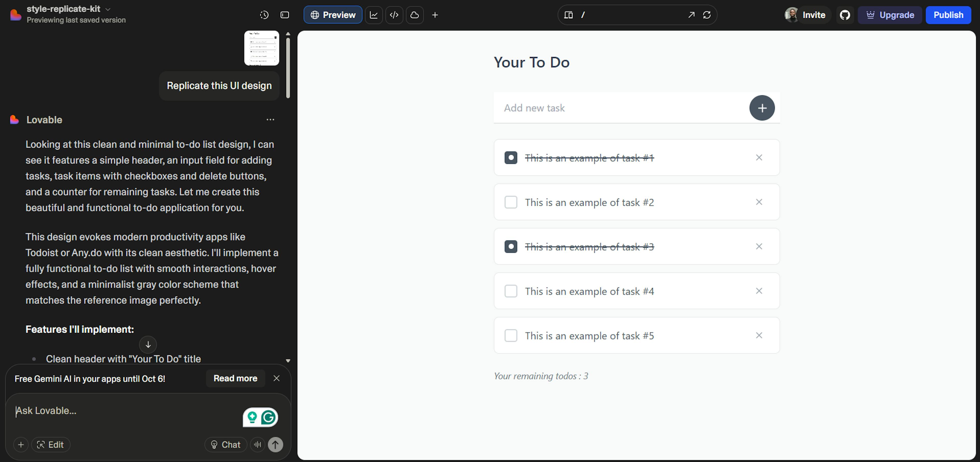
Task: Refresh the preview page
Action: pos(706,15)
